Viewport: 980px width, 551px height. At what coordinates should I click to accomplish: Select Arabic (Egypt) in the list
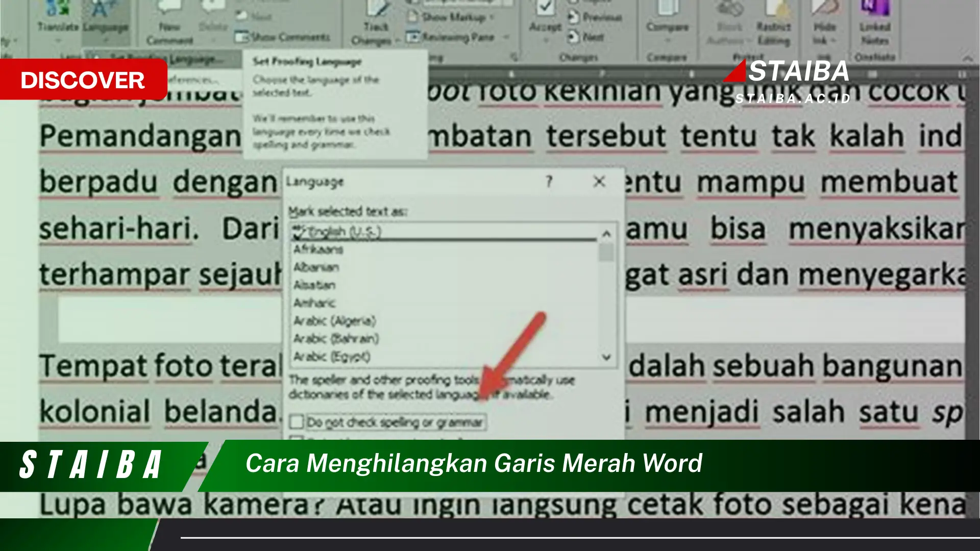click(x=443, y=356)
